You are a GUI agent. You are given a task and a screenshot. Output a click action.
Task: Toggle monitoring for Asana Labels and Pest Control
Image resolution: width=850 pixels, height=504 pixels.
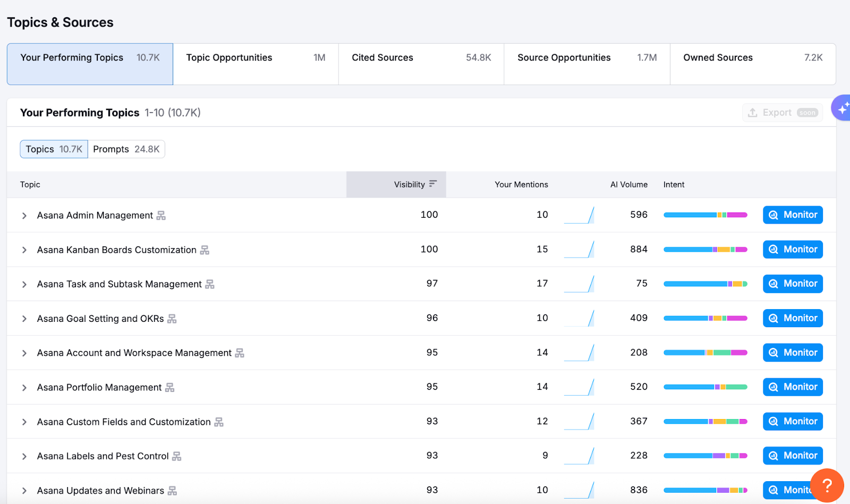792,455
